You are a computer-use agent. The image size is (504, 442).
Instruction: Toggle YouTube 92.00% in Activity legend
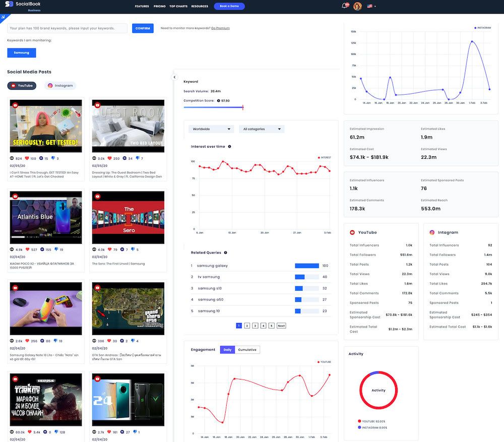pos(371,421)
